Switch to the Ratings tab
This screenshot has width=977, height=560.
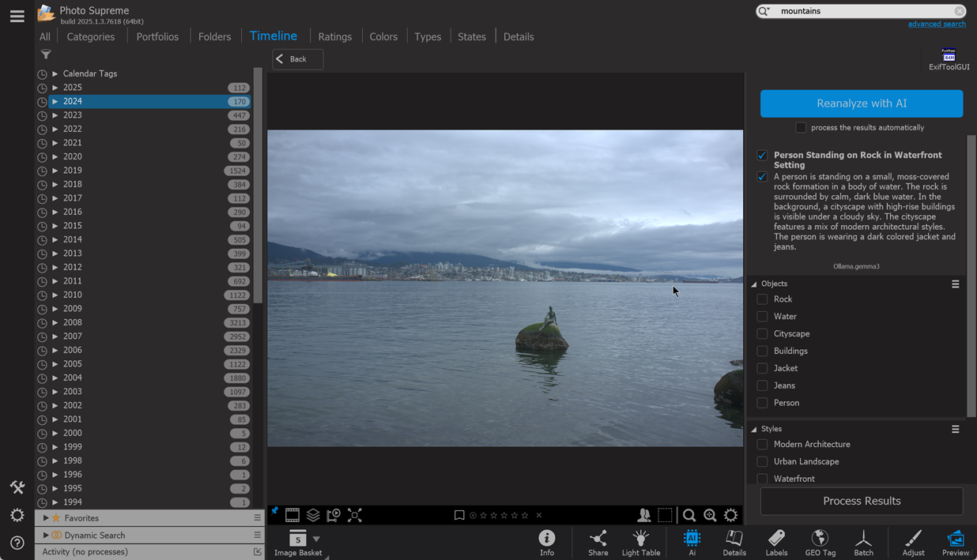pyautogui.click(x=335, y=36)
